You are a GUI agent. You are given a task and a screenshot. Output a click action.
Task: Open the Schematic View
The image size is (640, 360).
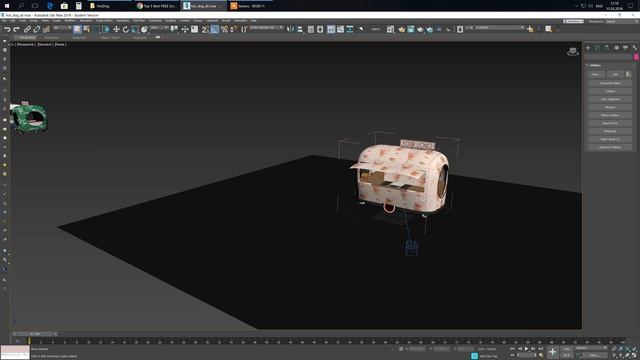pyautogui.click(x=350, y=29)
